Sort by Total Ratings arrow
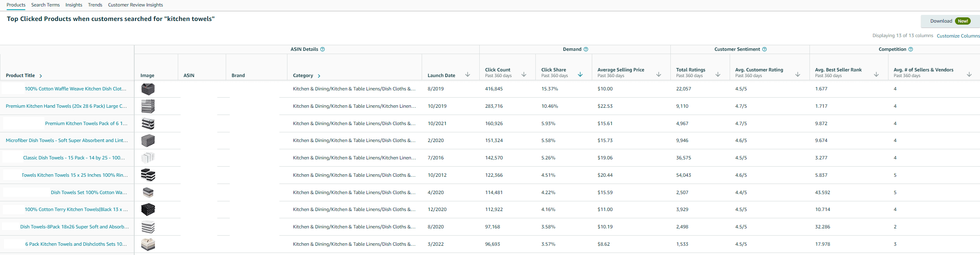 tap(718, 75)
